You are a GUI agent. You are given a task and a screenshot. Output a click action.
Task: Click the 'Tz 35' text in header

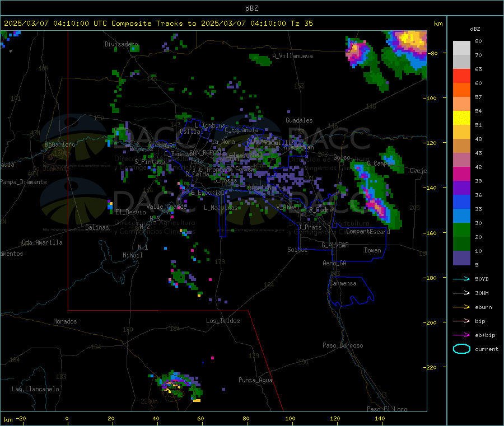point(301,24)
